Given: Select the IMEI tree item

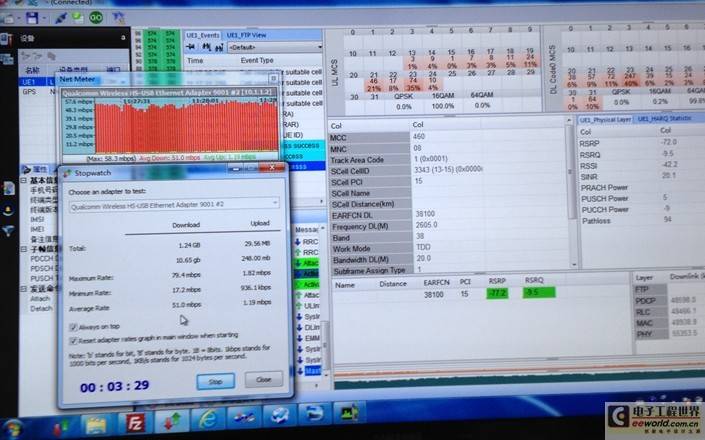Looking at the screenshot, I should click(37, 229).
